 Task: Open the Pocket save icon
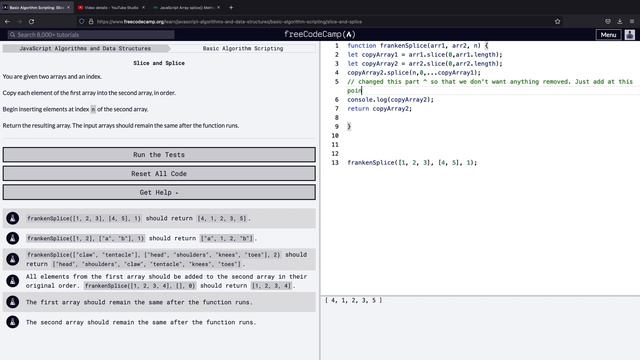608,21
